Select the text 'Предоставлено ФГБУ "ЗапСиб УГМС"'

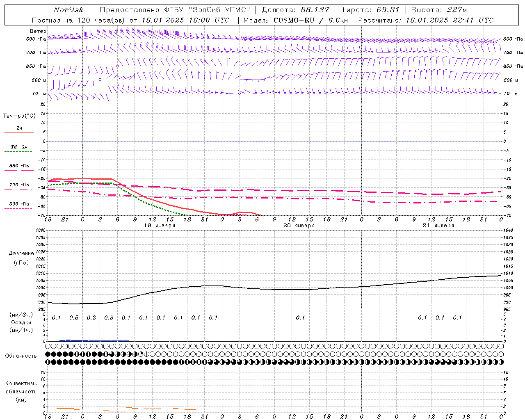[x=175, y=10]
